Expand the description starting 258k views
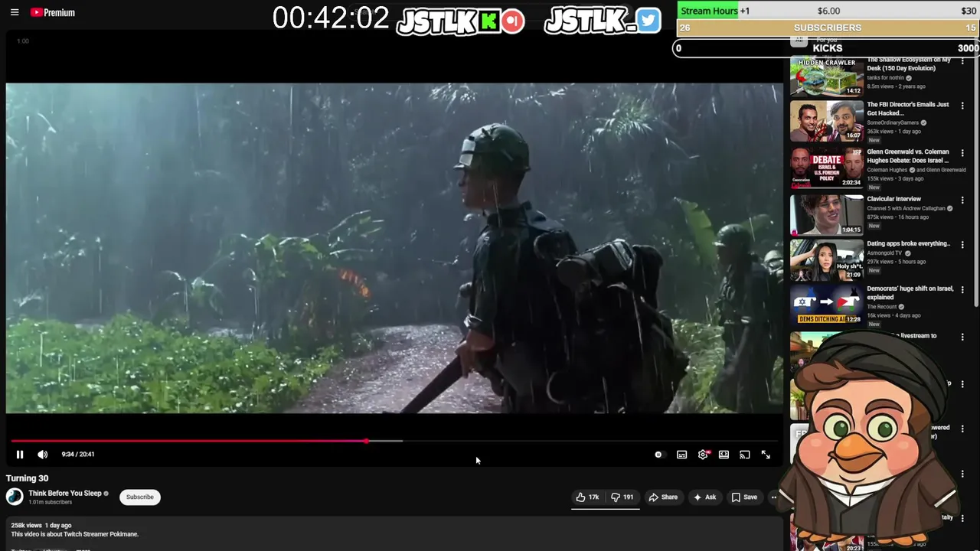This screenshot has width=980, height=551. pyautogui.click(x=394, y=534)
